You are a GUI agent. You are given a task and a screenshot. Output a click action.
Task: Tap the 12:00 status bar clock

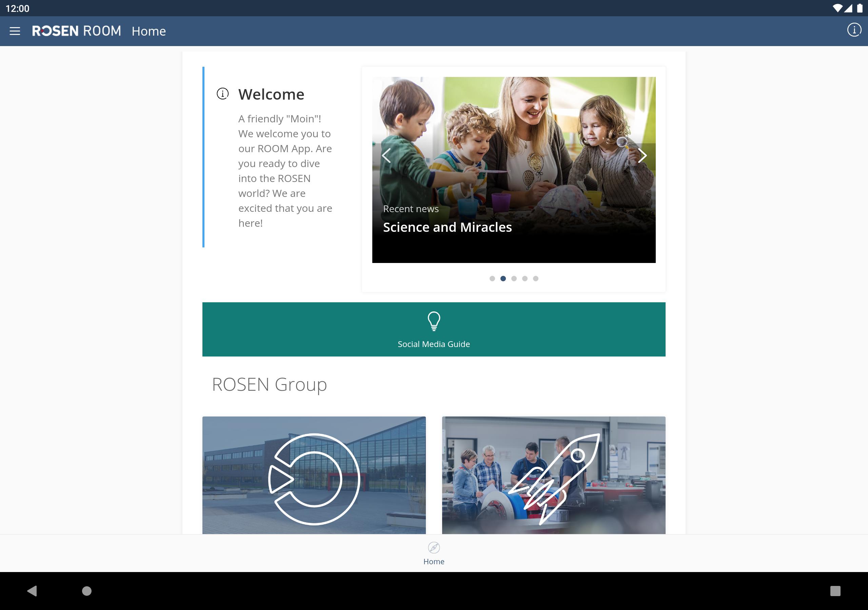[x=17, y=8]
